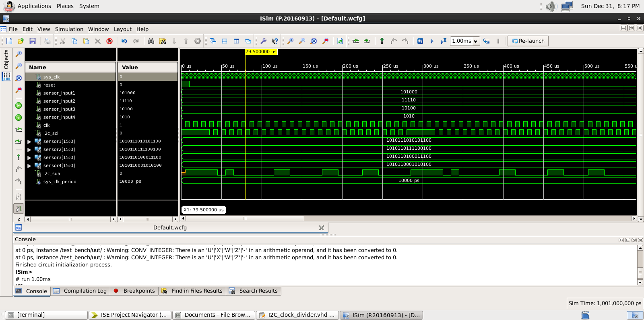
Task: Switch to Terminal window in taskbar
Action: (47, 315)
